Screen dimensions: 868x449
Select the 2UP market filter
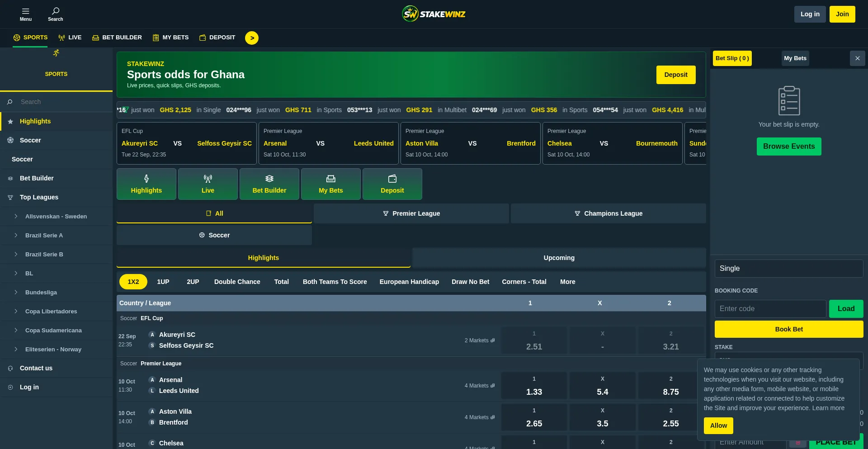[193, 282]
